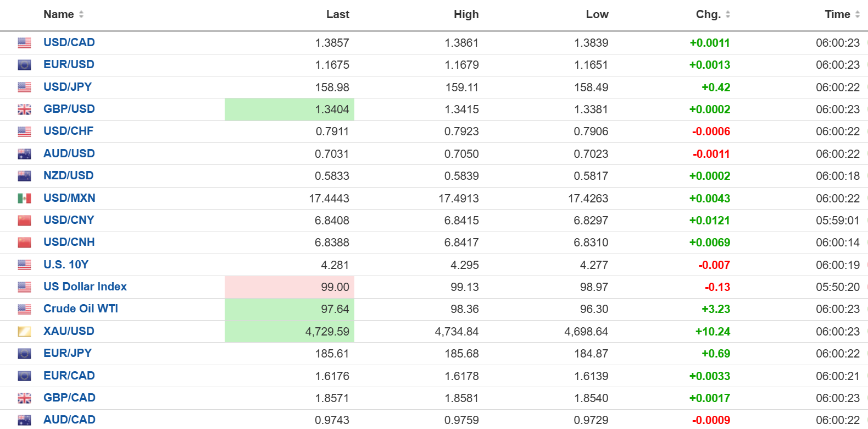The height and width of the screenshot is (429, 868).
Task: Click the Australian flag icon beside AUD/USD
Action: pos(24,154)
